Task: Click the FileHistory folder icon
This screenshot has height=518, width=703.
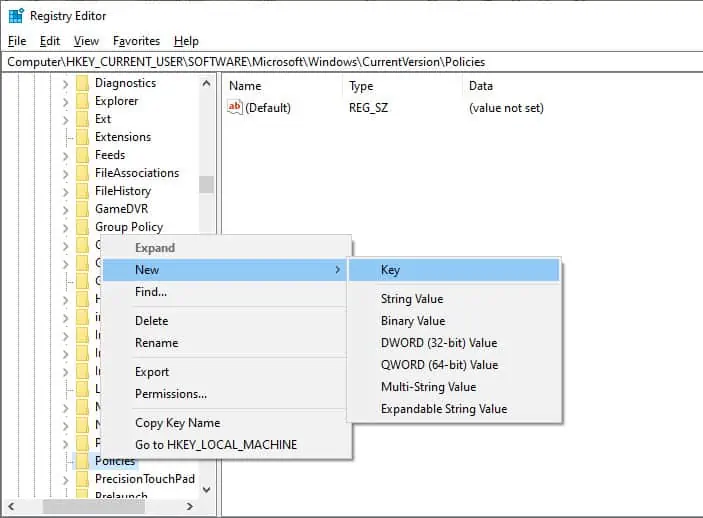Action: coord(82,191)
